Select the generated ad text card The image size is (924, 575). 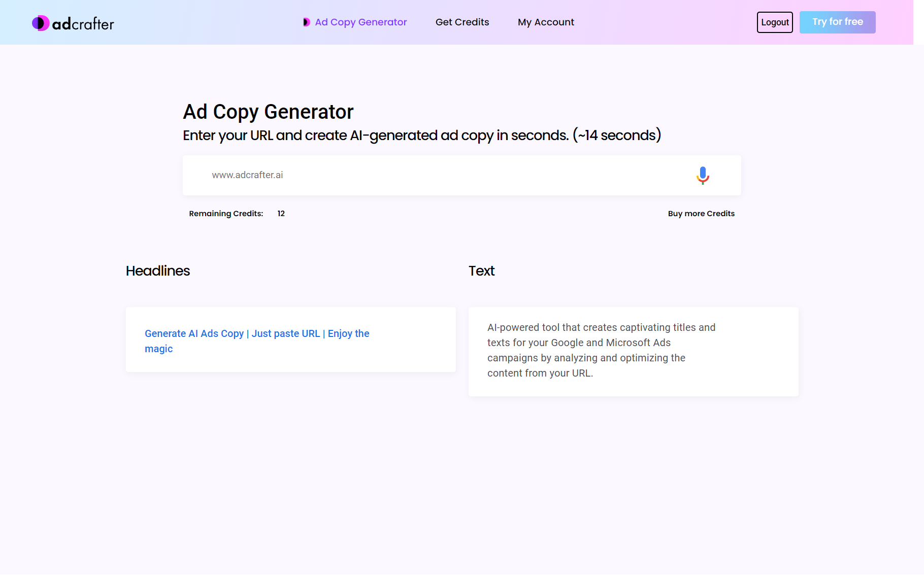[x=633, y=351]
